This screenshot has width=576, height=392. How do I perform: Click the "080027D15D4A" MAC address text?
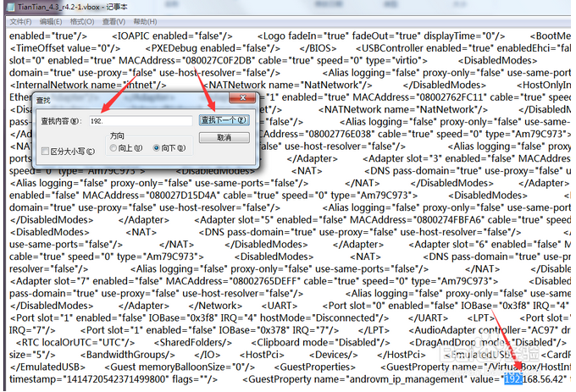pos(181,196)
